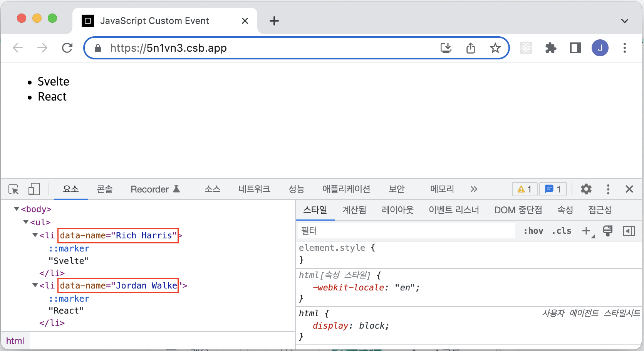Close the JavaScript Custom Event tab

pyautogui.click(x=245, y=21)
